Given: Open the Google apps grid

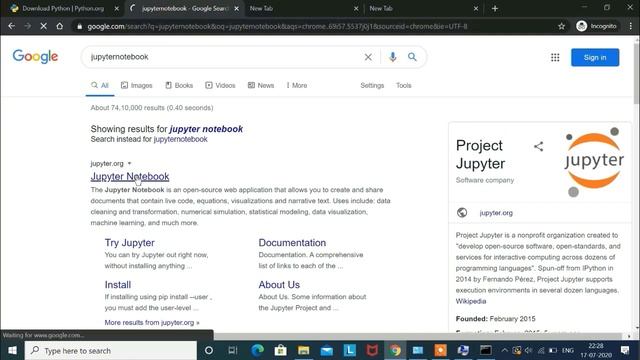Looking at the screenshot, I should [555, 58].
